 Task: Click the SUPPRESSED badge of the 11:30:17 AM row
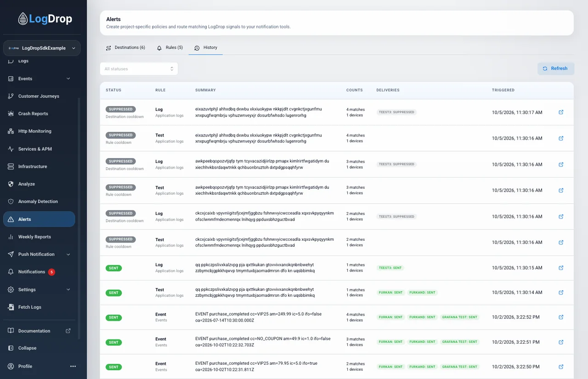pos(120,109)
